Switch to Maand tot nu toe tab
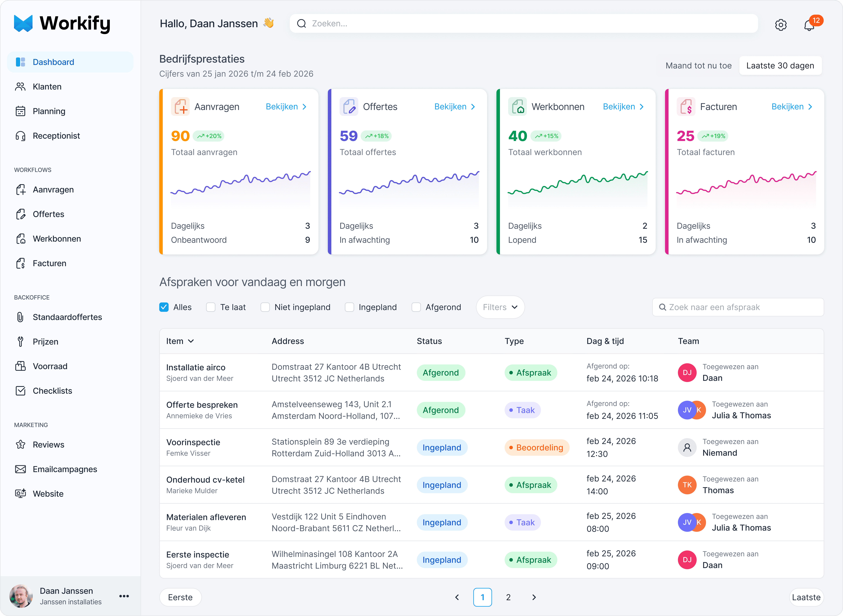 tap(699, 66)
